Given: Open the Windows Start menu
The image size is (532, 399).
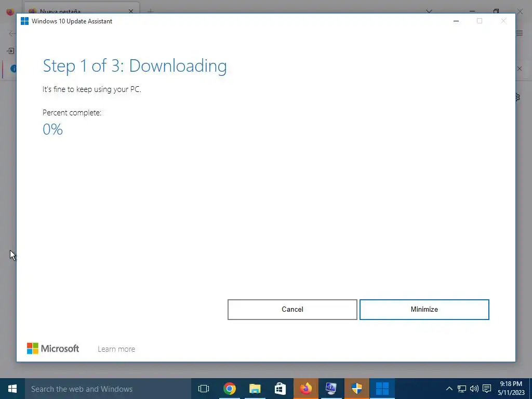Looking at the screenshot, I should point(12,389).
